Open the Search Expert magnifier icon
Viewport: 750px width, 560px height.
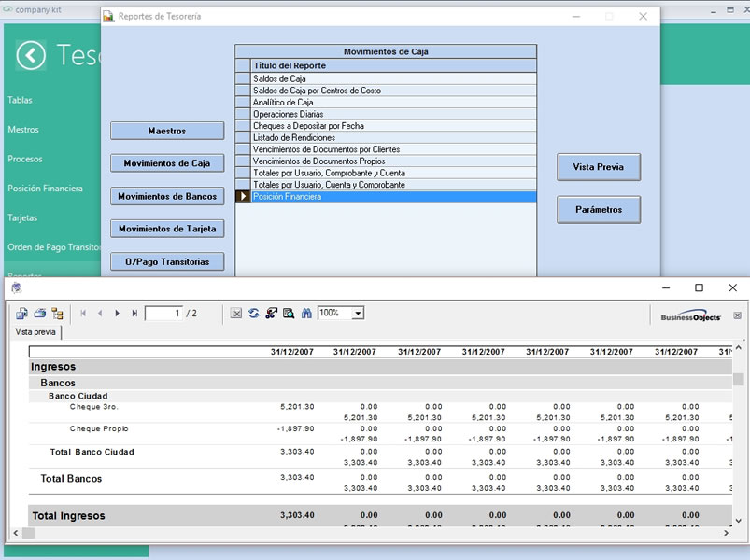tap(289, 314)
